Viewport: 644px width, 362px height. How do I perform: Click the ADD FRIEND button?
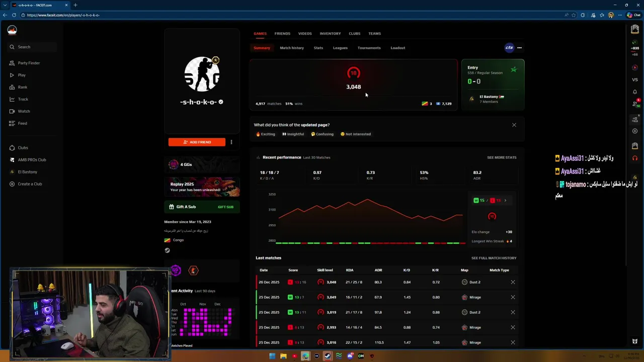197,142
